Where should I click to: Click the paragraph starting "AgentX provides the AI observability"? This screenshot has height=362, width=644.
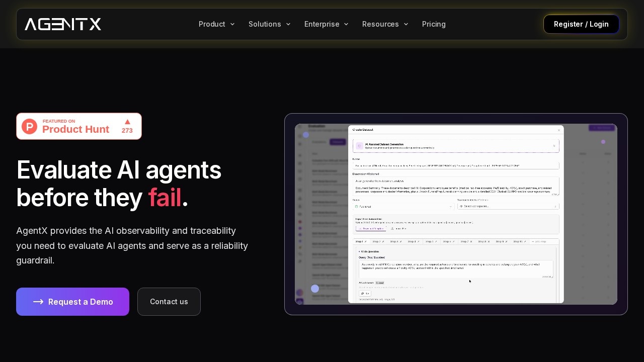click(132, 245)
